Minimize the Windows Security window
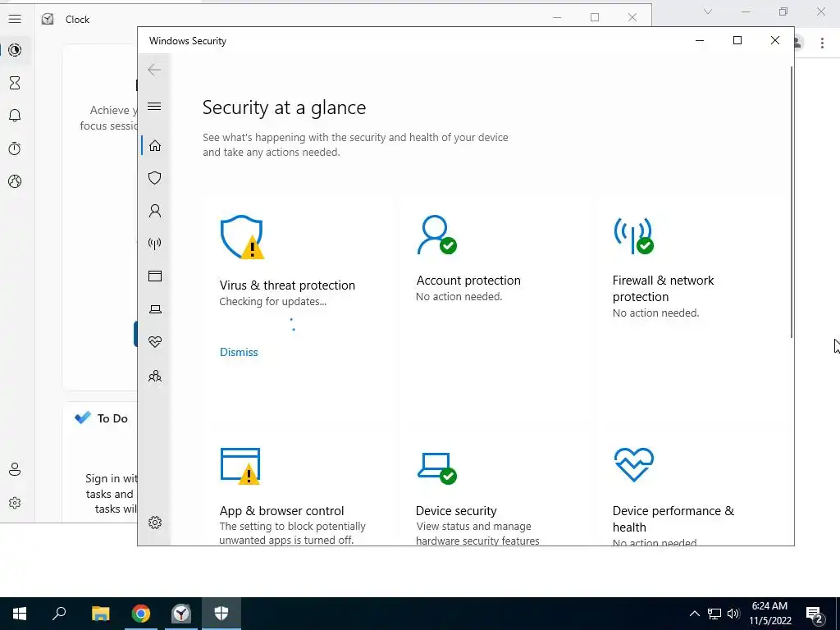The width and height of the screenshot is (840, 630). [x=700, y=40]
